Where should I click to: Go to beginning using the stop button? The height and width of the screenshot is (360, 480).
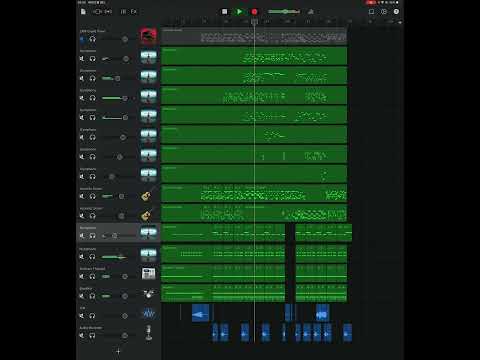(225, 12)
